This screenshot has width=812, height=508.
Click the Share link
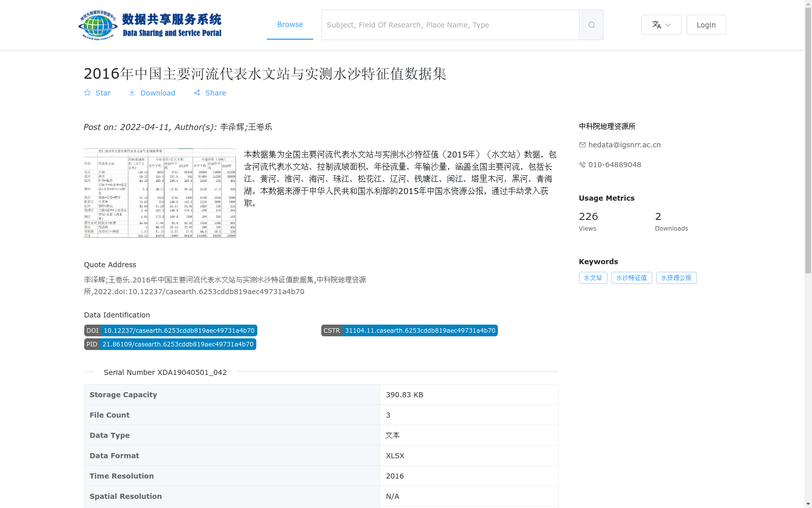pyautogui.click(x=210, y=93)
